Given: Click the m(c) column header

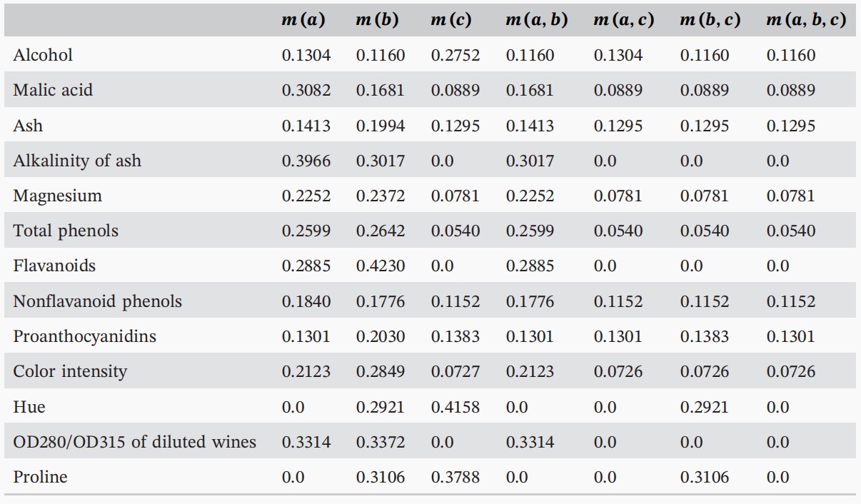Looking at the screenshot, I should 451,20.
